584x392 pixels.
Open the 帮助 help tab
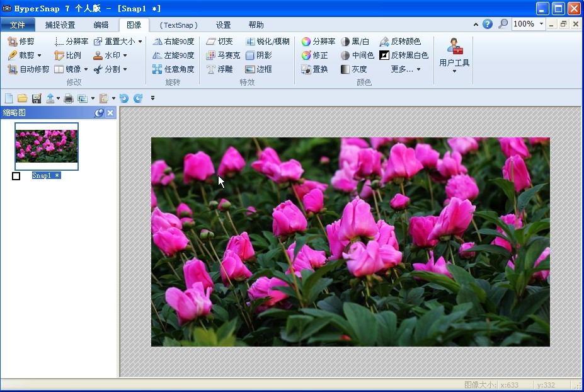click(256, 25)
